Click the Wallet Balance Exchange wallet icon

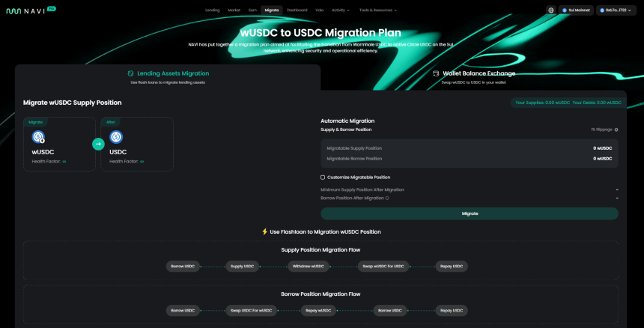click(x=436, y=73)
